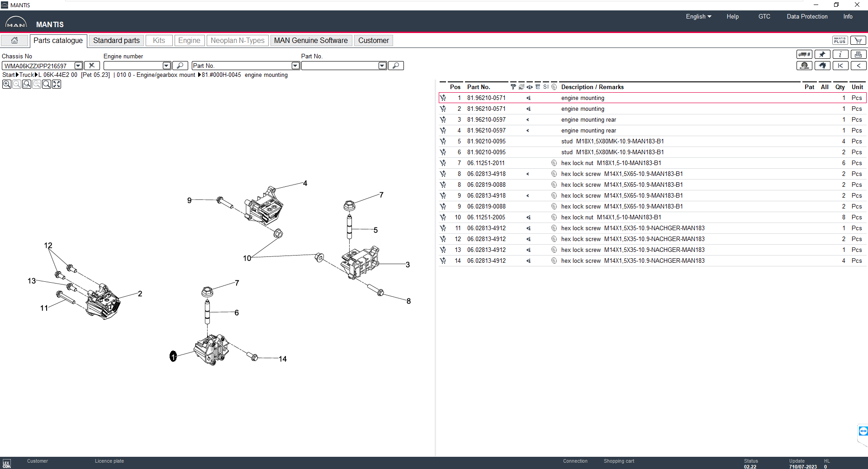868x469 pixels.
Task: Click search button next to Engine number
Action: (x=180, y=66)
